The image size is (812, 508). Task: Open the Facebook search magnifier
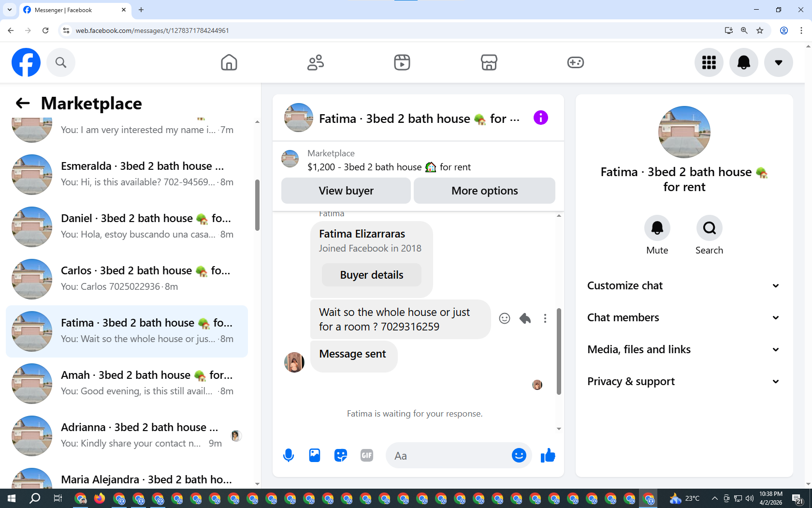[61, 62]
